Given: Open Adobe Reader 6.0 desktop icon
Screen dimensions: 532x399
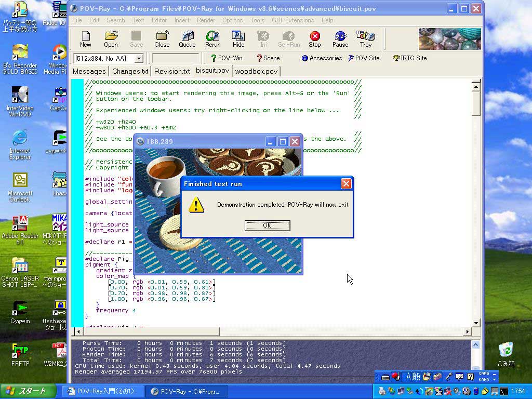Looking at the screenshot, I should pyautogui.click(x=20, y=230).
